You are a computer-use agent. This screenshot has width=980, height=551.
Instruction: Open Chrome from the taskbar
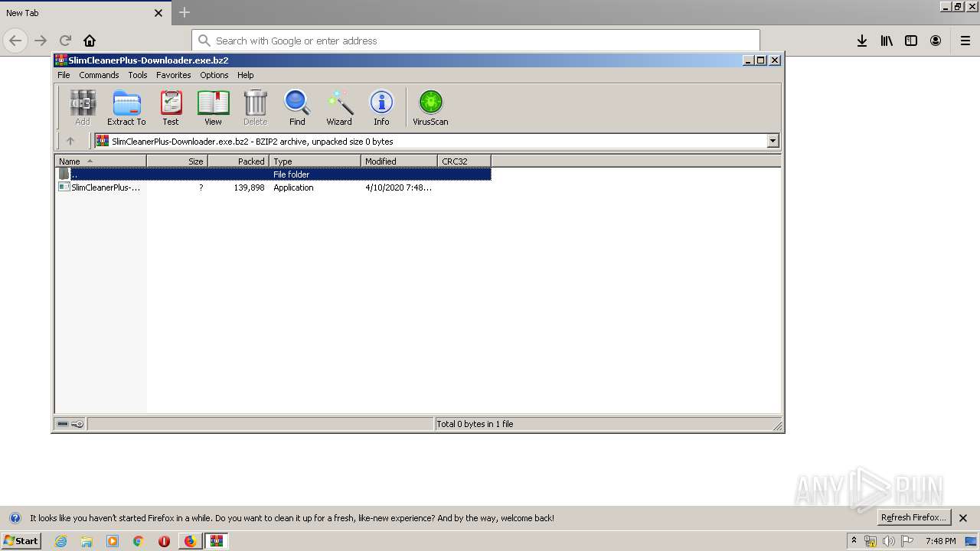click(x=139, y=541)
